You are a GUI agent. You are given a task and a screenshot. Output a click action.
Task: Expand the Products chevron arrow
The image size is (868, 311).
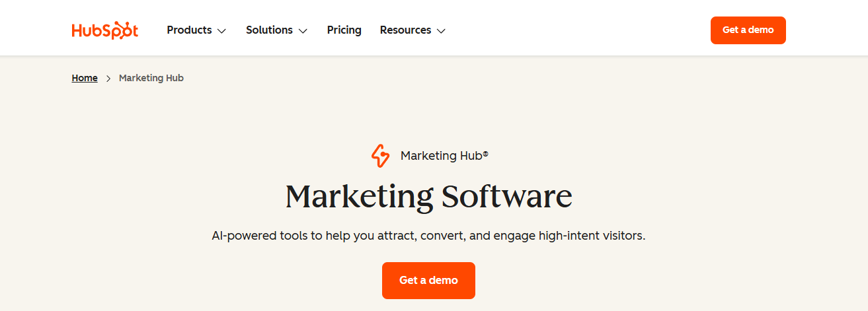[x=221, y=31]
